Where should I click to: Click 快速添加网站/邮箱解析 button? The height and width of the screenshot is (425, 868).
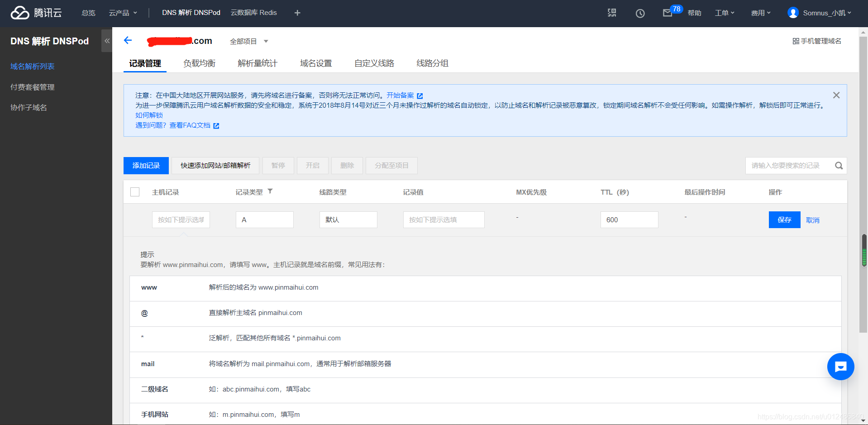click(x=215, y=166)
